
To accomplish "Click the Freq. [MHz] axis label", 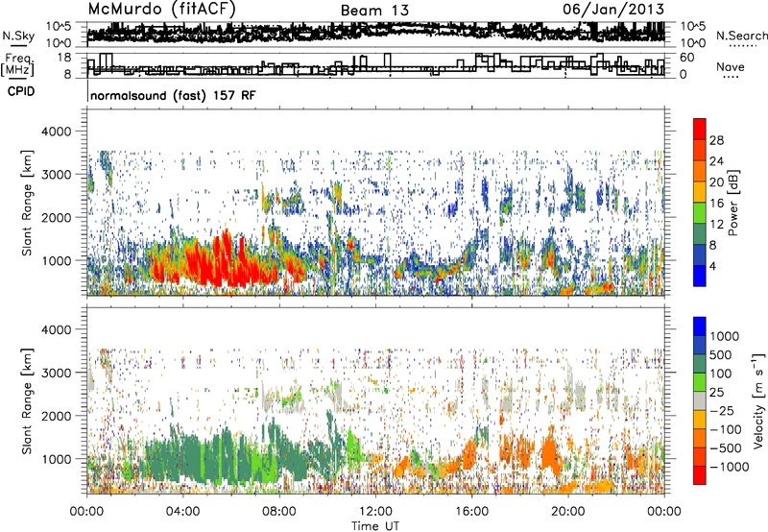I will click(x=17, y=65).
